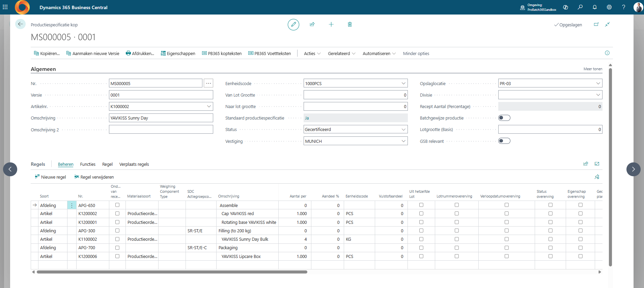
Task: Click the environment ProBatch365Sandbox icon
Action: tap(523, 7)
